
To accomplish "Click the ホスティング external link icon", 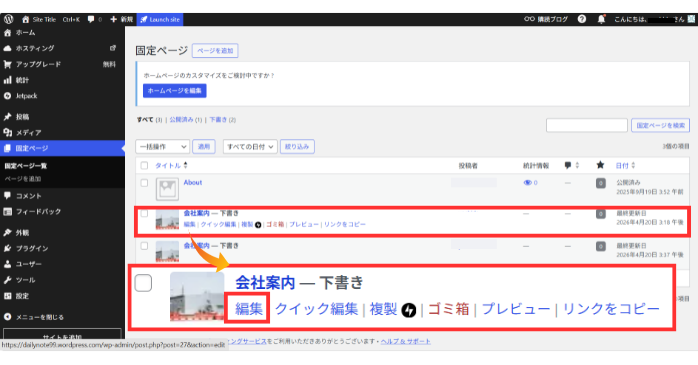I will tap(113, 48).
